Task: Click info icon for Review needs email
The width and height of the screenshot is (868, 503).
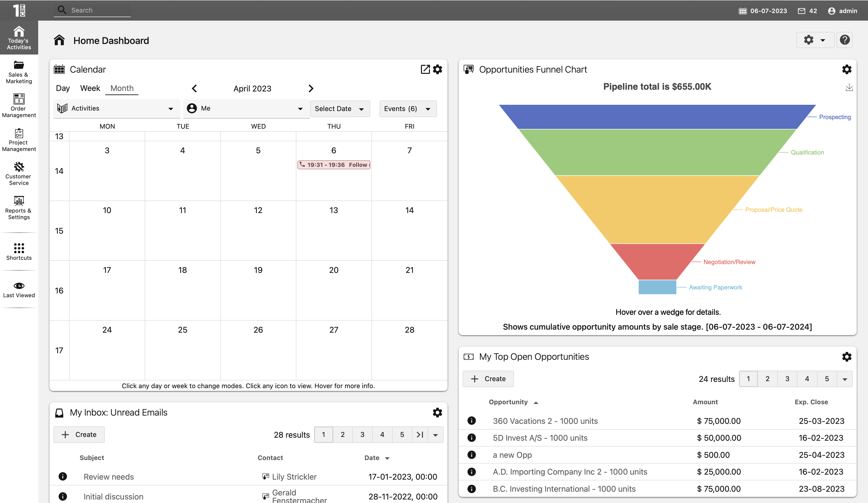Action: [63, 476]
